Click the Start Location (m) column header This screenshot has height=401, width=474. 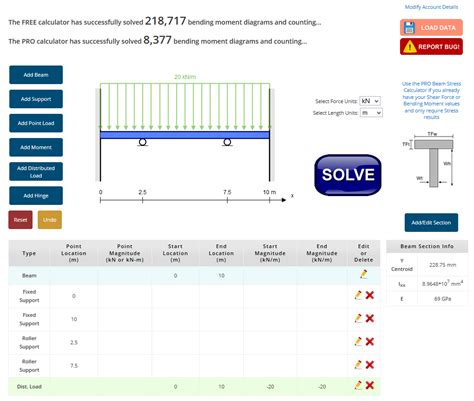click(x=176, y=254)
